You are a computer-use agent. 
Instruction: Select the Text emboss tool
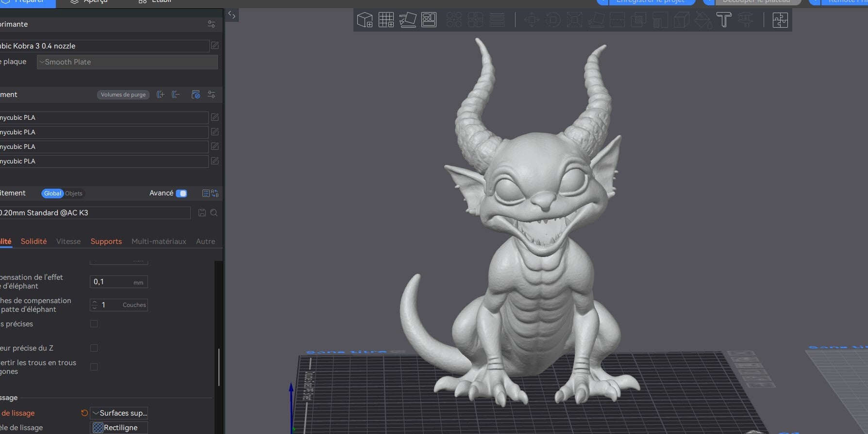(x=724, y=20)
